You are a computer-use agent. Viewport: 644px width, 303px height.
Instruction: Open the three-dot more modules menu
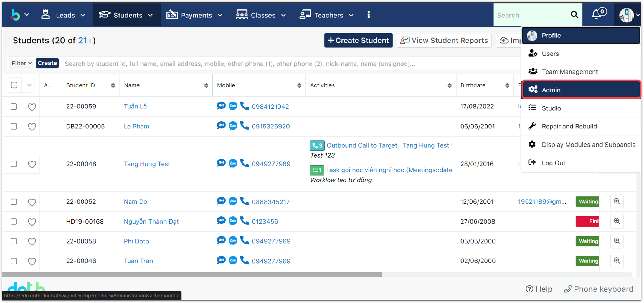369,15
